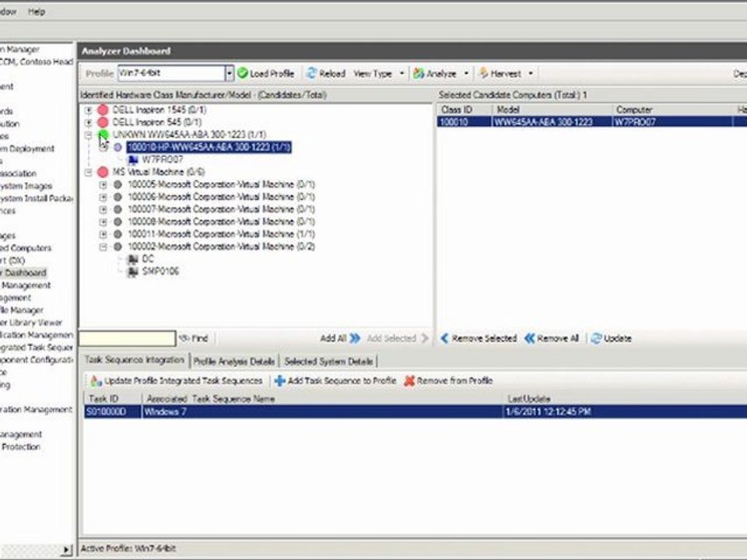Image resolution: width=747 pixels, height=560 pixels.
Task: Click the red X Remove from Profile icon
Action: tap(409, 381)
